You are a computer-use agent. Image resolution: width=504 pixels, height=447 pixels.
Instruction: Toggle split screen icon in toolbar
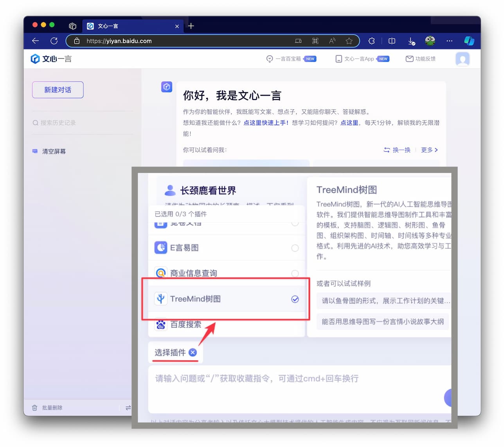392,41
